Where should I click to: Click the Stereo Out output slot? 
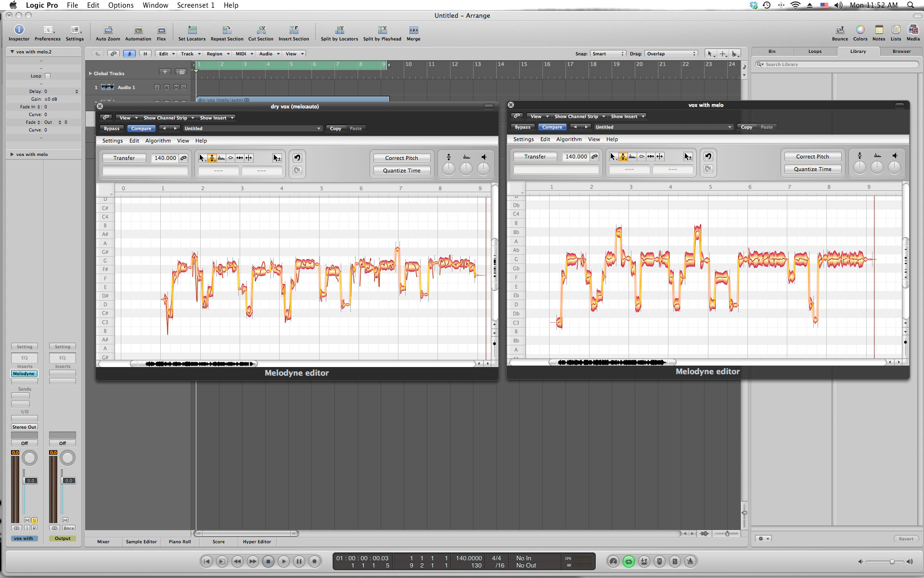pos(24,427)
